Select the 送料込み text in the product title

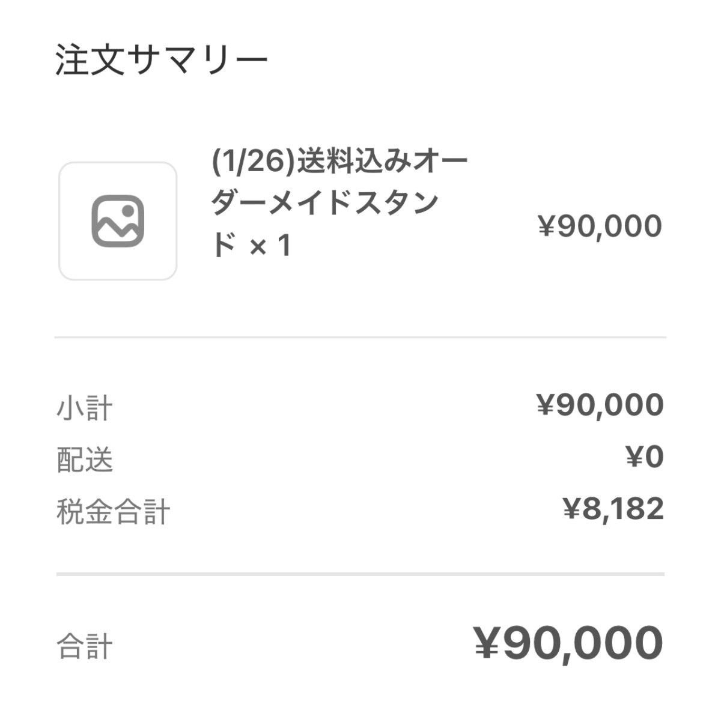354,162
